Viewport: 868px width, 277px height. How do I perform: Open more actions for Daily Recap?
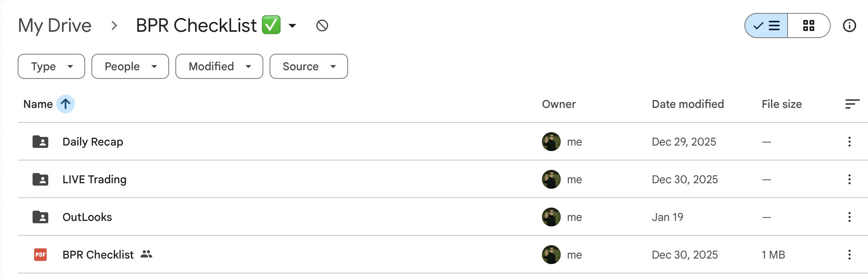[849, 142]
